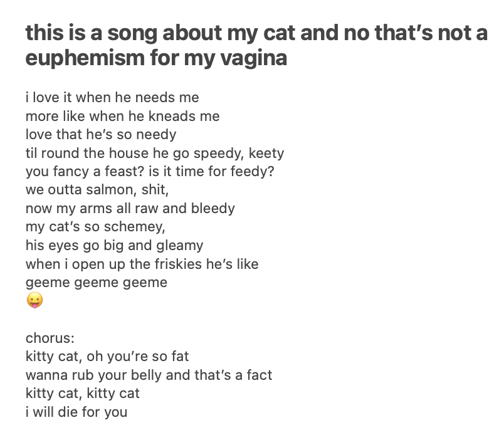Click the word 'keety' ending the fourth line
Viewport: 504px width, 440px height.
(x=266, y=154)
